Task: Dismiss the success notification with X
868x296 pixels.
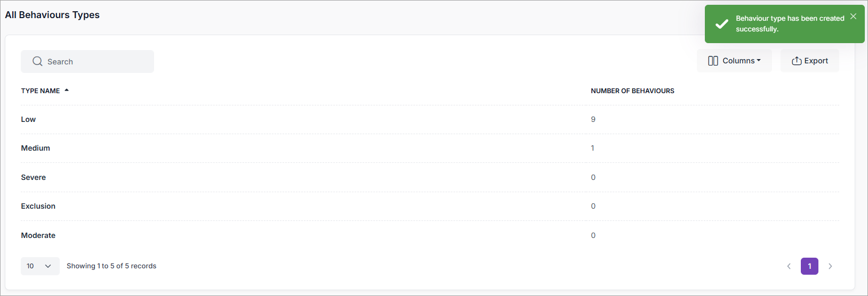Action: coord(853,17)
